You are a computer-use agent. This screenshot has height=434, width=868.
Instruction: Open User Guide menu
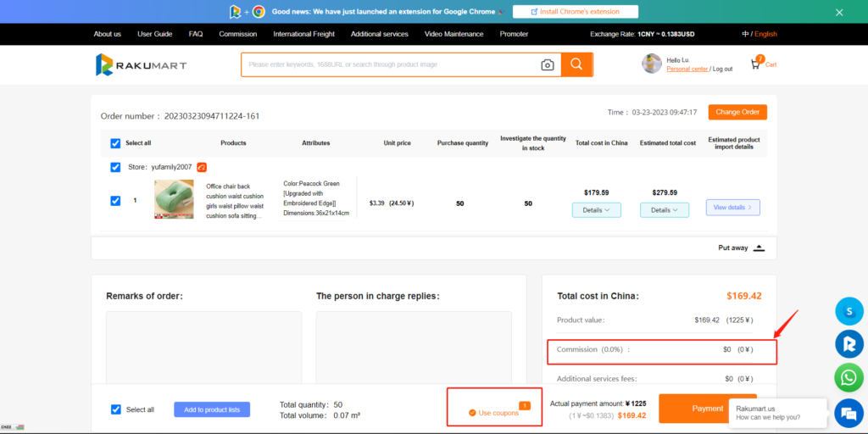(x=155, y=34)
